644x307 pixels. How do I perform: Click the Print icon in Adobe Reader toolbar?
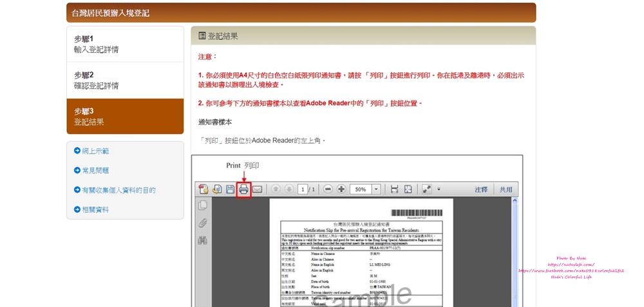tap(243, 190)
